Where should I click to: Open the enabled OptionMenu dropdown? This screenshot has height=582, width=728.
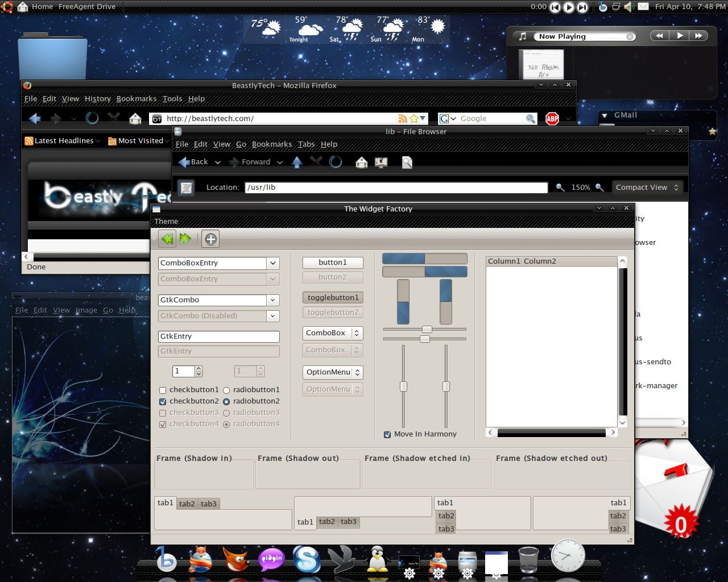[x=333, y=372]
